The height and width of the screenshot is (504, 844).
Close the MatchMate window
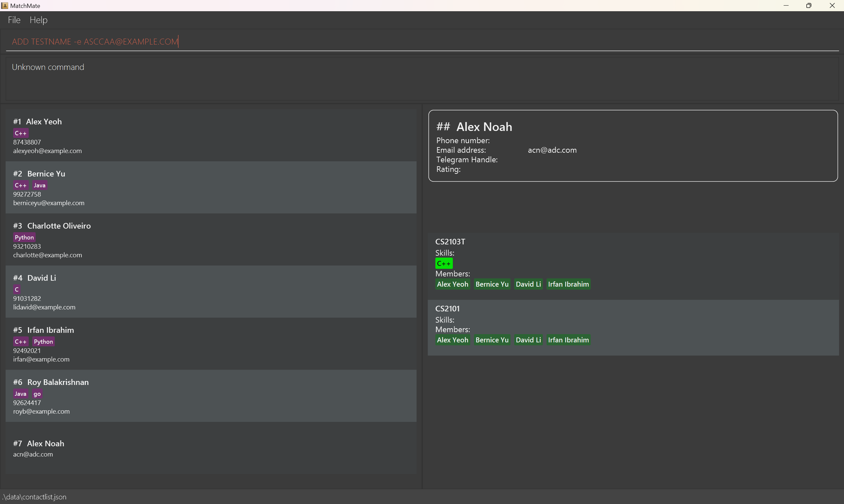tap(832, 5)
